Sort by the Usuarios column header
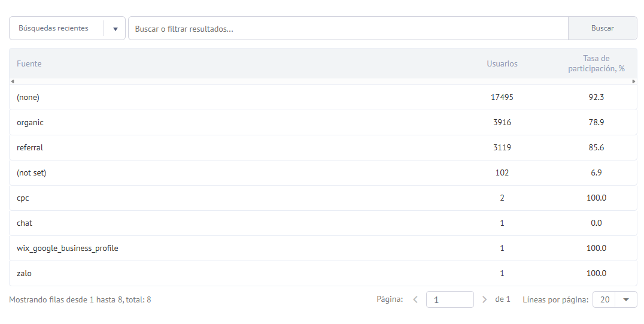 coord(502,63)
